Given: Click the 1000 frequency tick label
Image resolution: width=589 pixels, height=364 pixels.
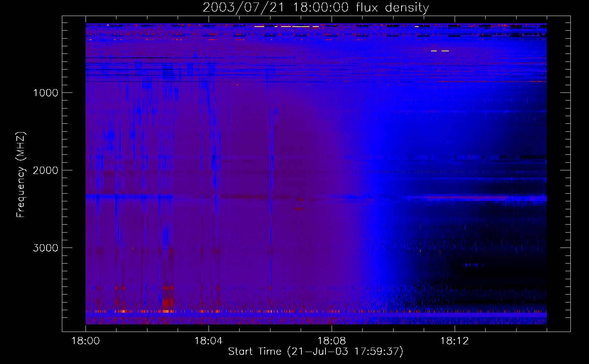Looking at the screenshot, I should click(46, 93).
